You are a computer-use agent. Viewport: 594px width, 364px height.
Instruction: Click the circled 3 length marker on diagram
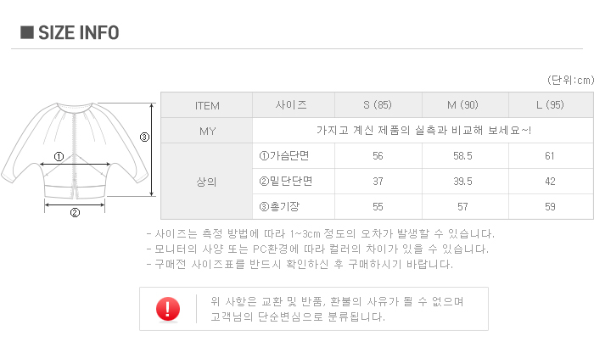pos(144,137)
